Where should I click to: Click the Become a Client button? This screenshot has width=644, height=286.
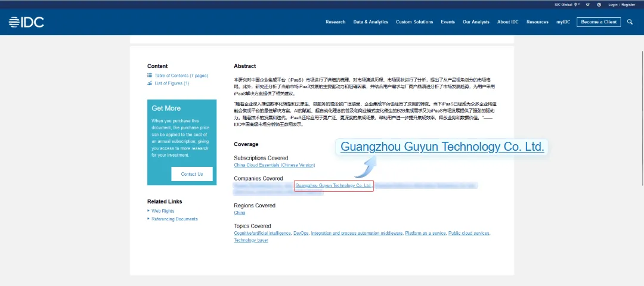tap(599, 22)
